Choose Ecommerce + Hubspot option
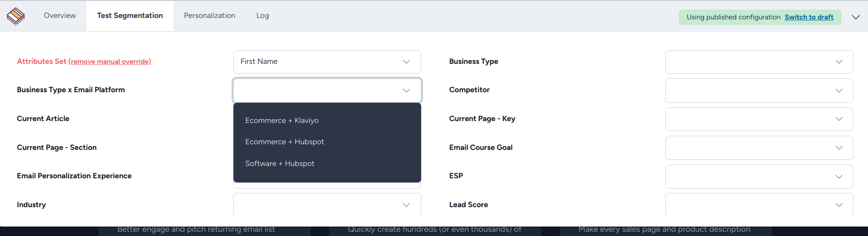Screen dimensions: 868x236 click(x=284, y=142)
